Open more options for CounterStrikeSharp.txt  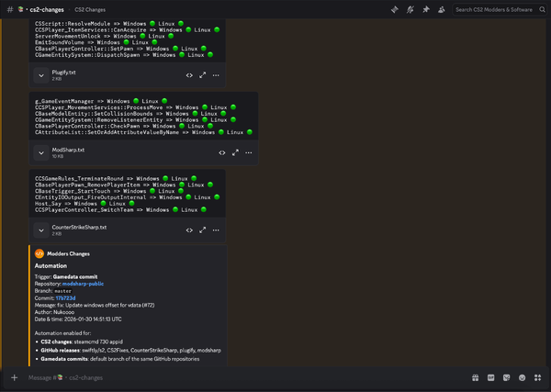pos(216,230)
